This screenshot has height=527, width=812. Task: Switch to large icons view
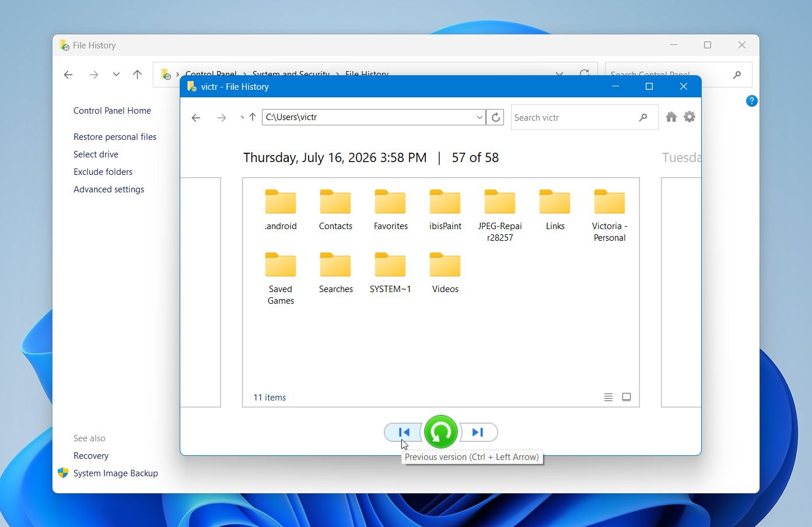[x=626, y=397]
